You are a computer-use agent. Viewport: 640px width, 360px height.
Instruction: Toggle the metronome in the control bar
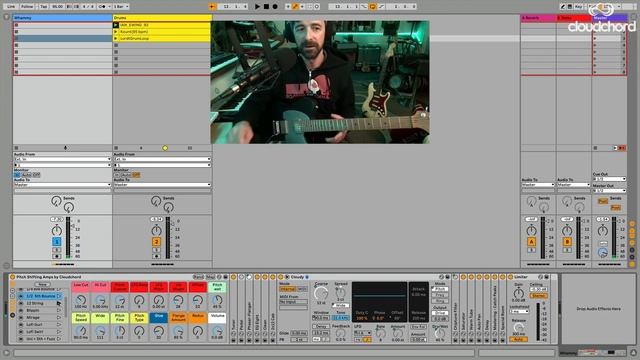(102, 7)
